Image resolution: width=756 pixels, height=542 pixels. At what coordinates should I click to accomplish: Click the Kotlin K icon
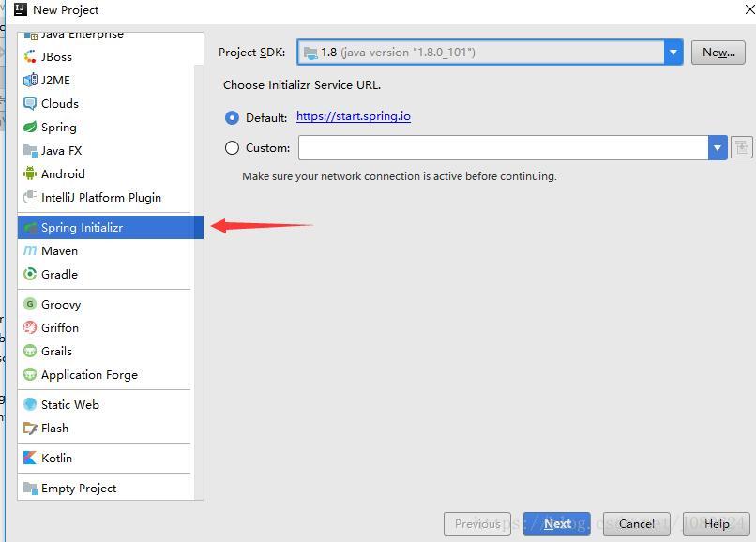pyautogui.click(x=30, y=458)
